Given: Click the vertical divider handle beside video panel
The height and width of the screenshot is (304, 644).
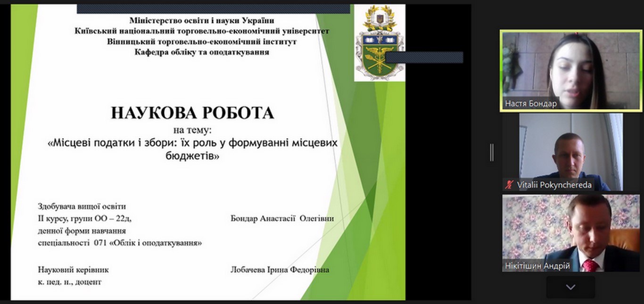Looking at the screenshot, I should click(492, 152).
